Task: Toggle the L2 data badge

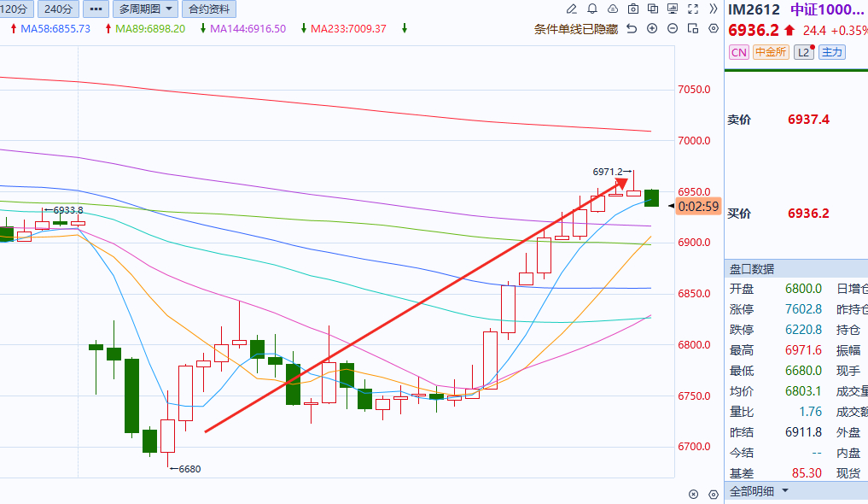Action: click(804, 53)
